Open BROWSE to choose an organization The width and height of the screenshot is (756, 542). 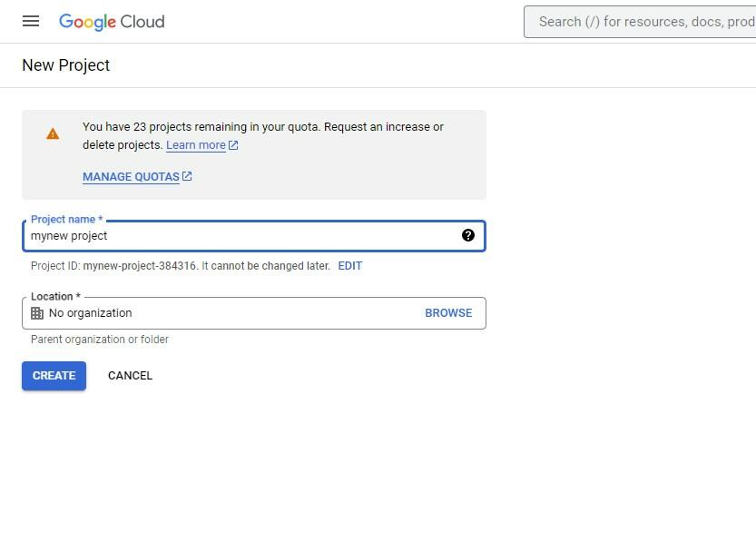pos(448,312)
